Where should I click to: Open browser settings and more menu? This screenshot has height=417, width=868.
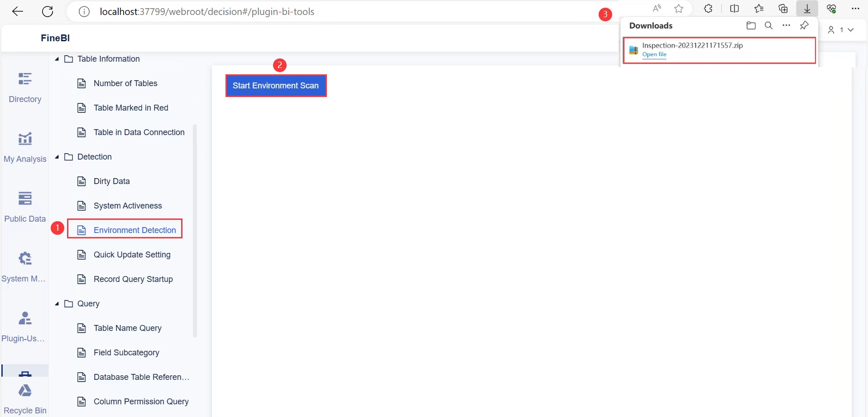(855, 9)
